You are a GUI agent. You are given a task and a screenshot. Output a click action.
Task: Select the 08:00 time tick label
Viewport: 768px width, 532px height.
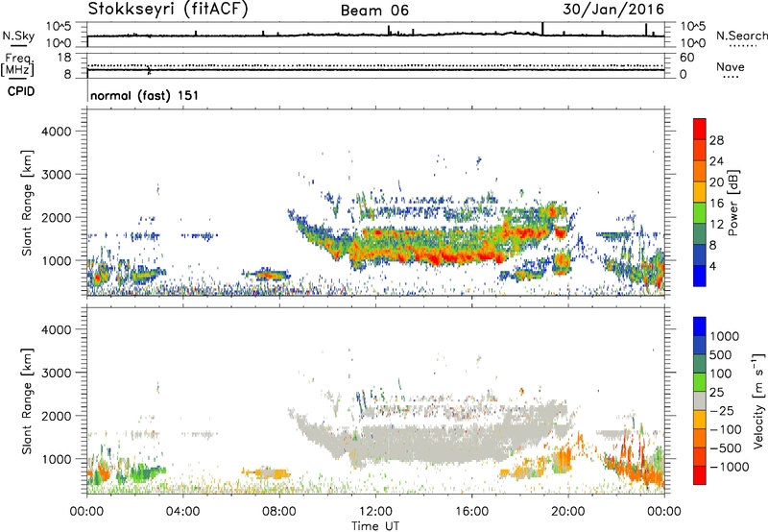point(279,512)
